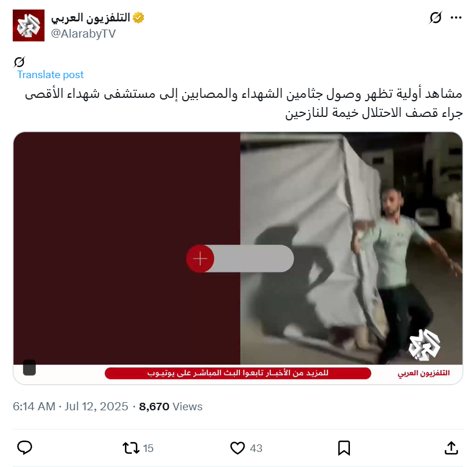476x467 pixels.
Task: Open the AlarabyTV profile avatar
Action: 28,25
